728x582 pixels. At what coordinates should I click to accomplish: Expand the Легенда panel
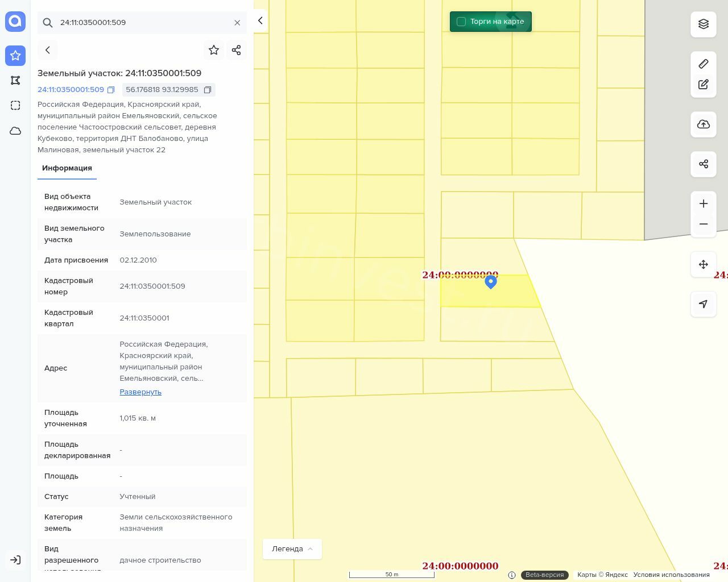(x=292, y=548)
